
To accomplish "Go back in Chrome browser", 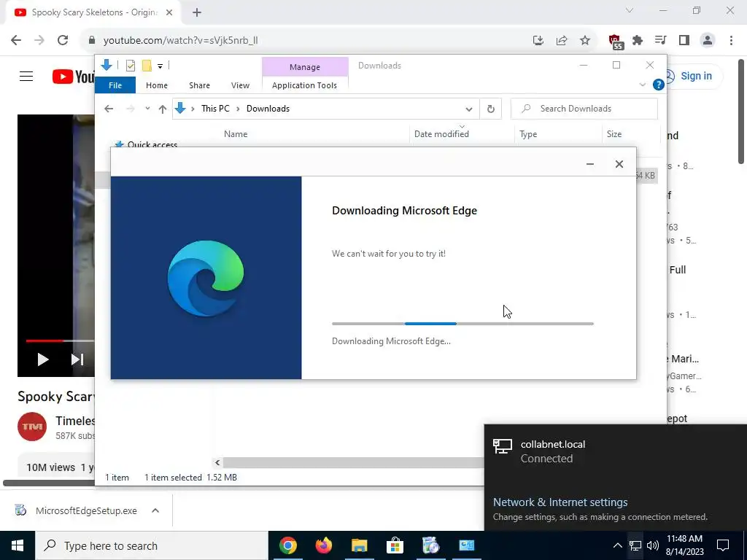I will pos(16,41).
